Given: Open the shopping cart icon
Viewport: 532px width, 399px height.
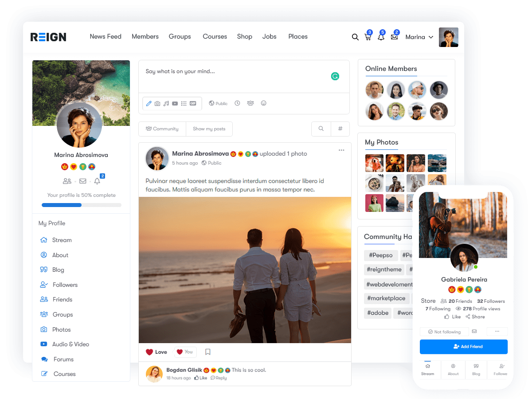Looking at the screenshot, I should click(368, 37).
